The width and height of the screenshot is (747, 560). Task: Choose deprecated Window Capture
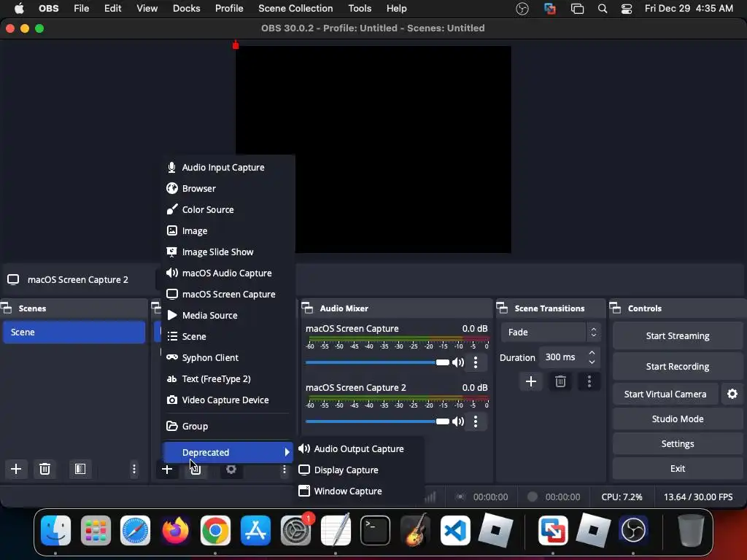pyautogui.click(x=360, y=491)
